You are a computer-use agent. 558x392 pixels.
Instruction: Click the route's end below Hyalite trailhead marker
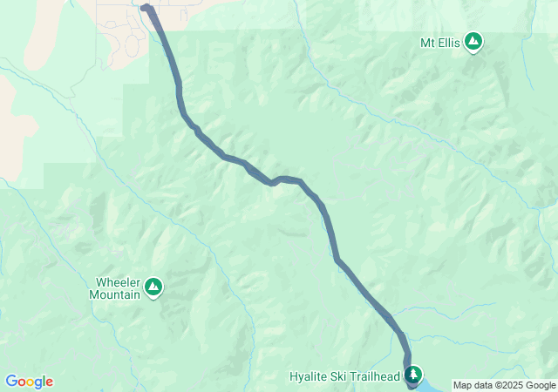412,387
